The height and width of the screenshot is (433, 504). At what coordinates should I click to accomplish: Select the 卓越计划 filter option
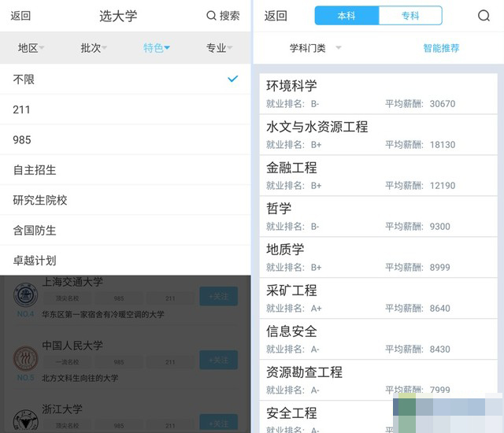125,260
